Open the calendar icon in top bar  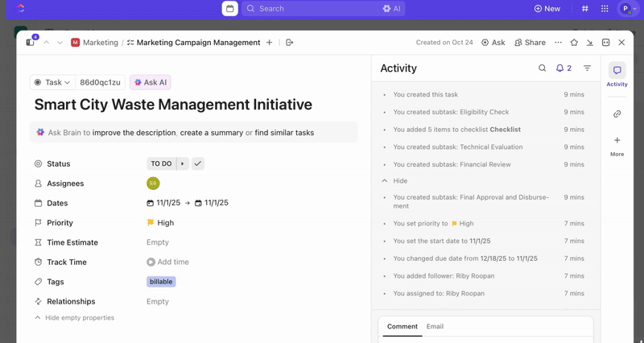click(x=230, y=9)
